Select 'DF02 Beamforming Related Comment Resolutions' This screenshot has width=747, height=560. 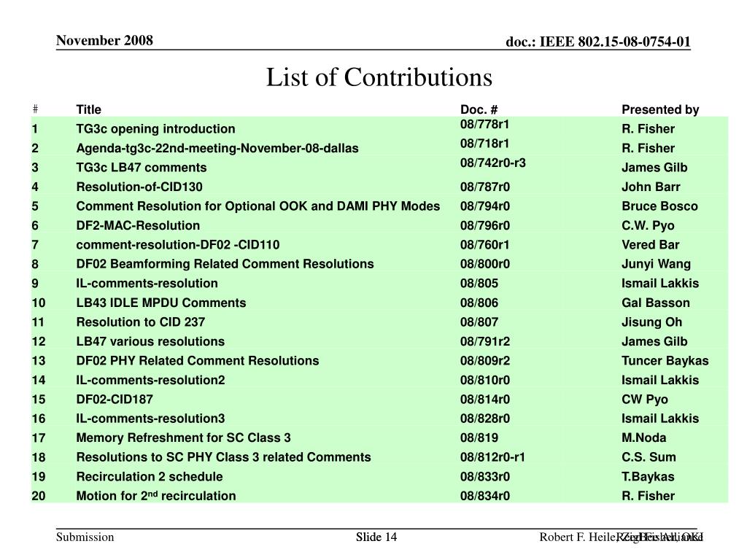[x=225, y=264]
